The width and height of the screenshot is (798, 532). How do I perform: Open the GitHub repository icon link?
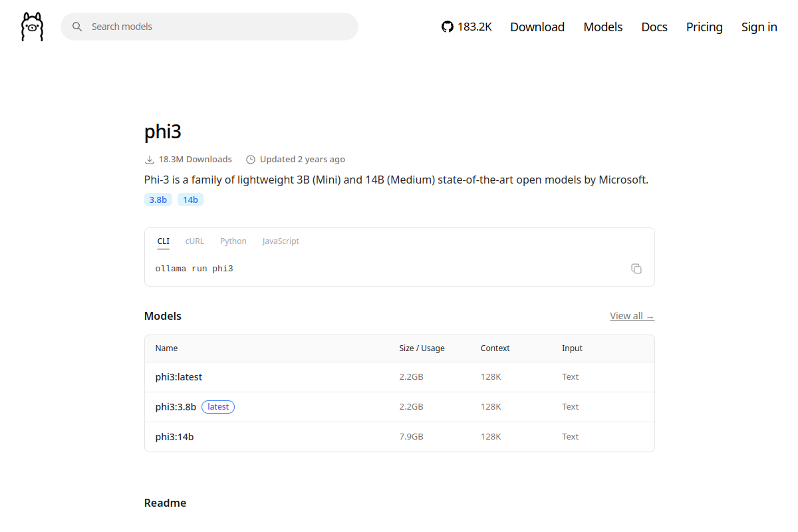[448, 27]
